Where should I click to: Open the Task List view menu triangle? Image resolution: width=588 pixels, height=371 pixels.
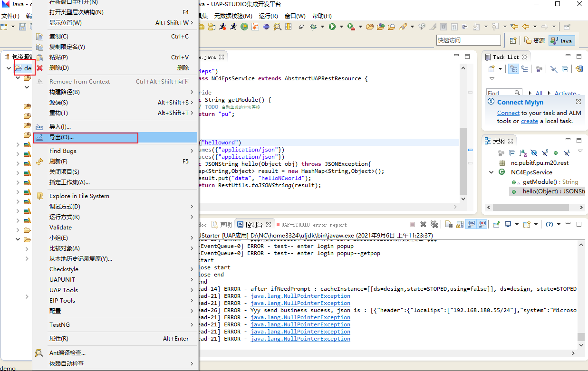[x=492, y=79]
